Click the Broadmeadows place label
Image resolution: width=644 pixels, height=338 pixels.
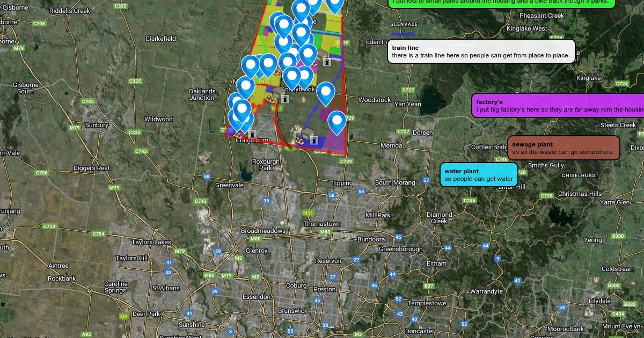point(264,231)
